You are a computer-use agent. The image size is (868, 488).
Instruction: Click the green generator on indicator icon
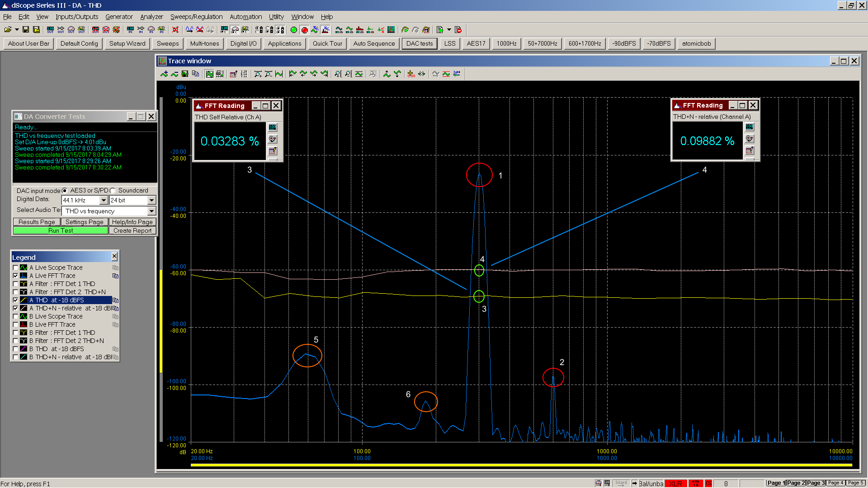[294, 30]
